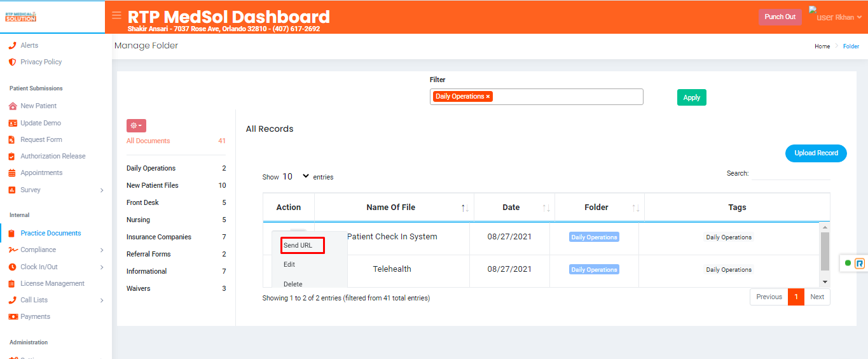Image resolution: width=868 pixels, height=359 pixels.
Task: Click the floating R widget icon
Action: click(860, 263)
